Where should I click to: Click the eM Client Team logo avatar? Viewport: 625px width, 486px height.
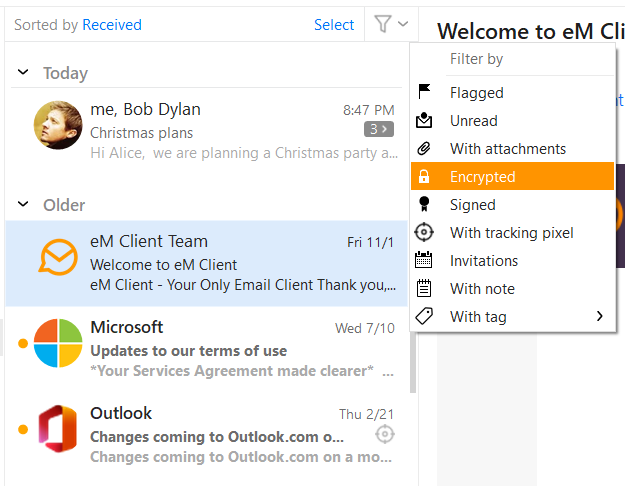(x=58, y=257)
